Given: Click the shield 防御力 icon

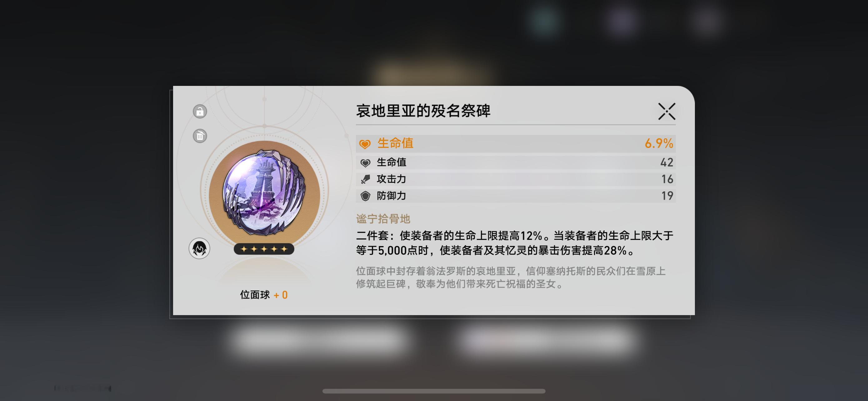Looking at the screenshot, I should [x=365, y=196].
